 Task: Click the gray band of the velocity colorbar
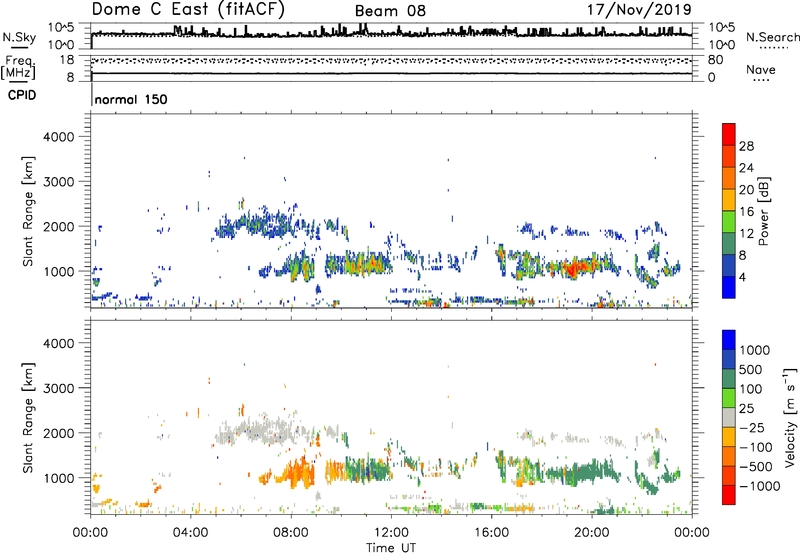click(729, 417)
